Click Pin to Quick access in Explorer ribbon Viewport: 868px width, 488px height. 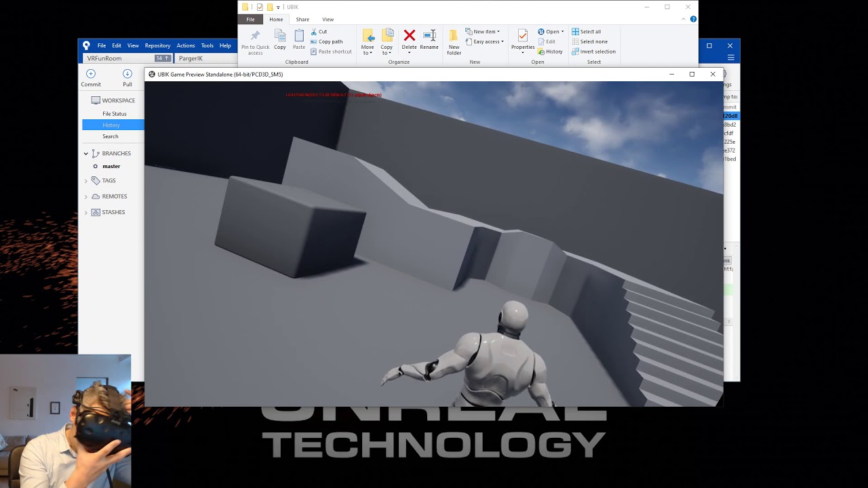click(255, 42)
